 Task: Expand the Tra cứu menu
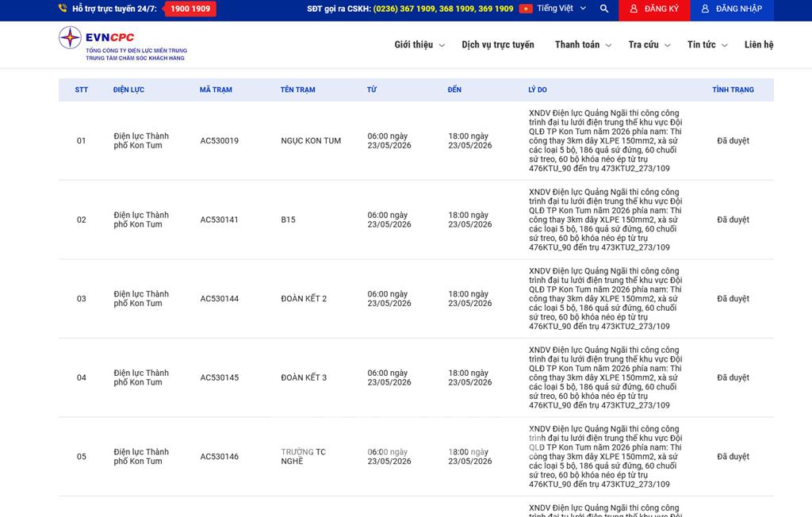(x=649, y=44)
